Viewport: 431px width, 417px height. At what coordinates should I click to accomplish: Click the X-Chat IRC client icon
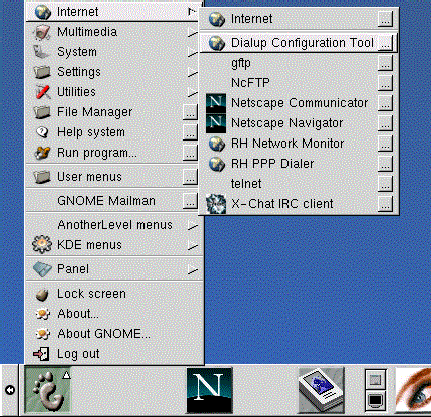(216, 204)
